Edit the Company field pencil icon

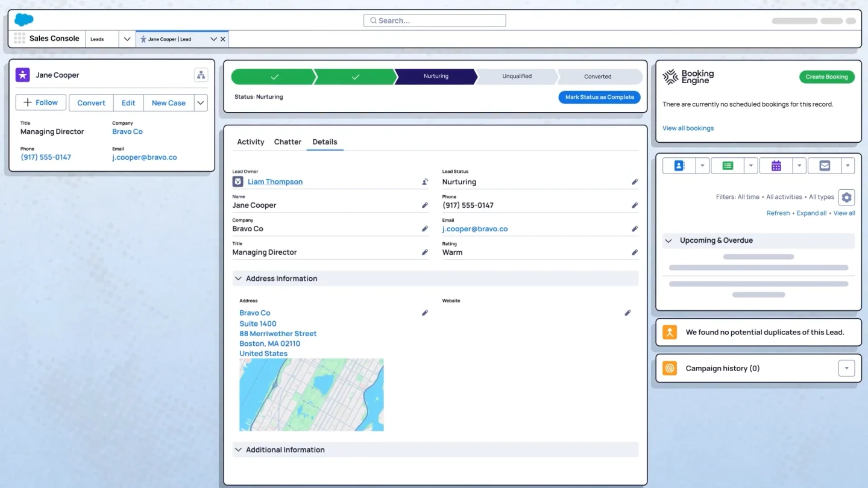pos(425,229)
